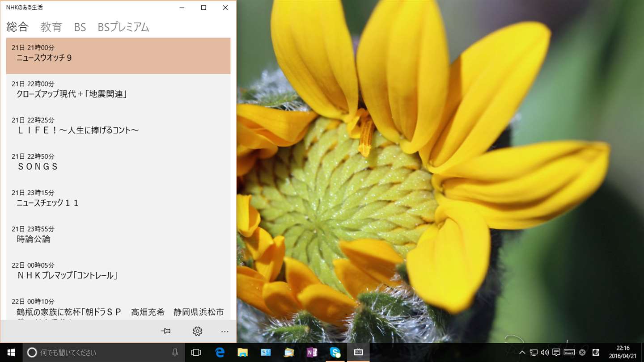Click the Cortana microphone icon
644x362 pixels.
[x=175, y=353]
